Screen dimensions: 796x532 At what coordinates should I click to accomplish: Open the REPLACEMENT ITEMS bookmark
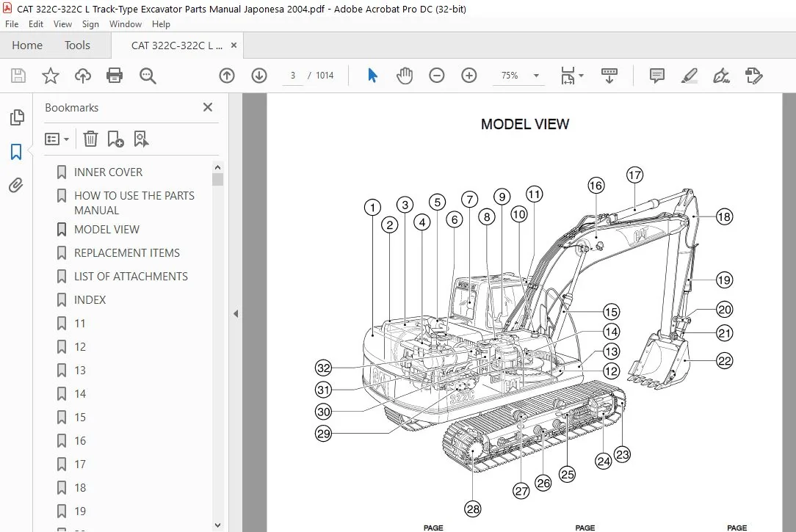pyautogui.click(x=127, y=253)
